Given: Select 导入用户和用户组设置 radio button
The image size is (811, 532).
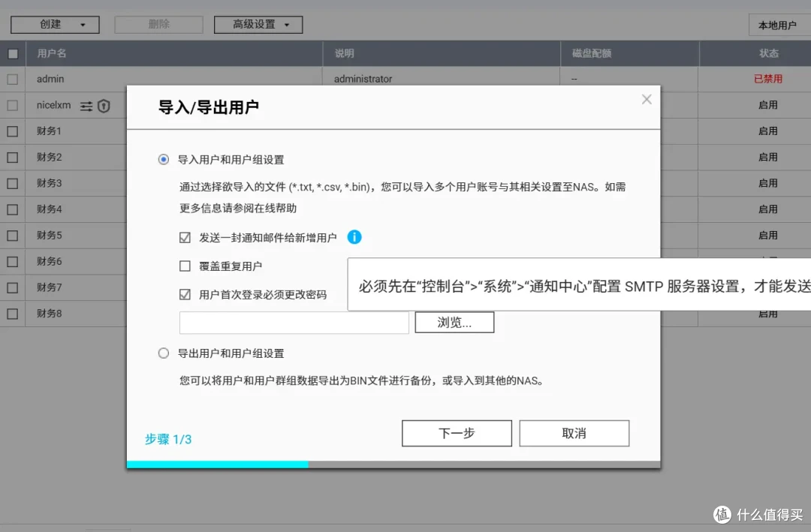Looking at the screenshot, I should (164, 159).
